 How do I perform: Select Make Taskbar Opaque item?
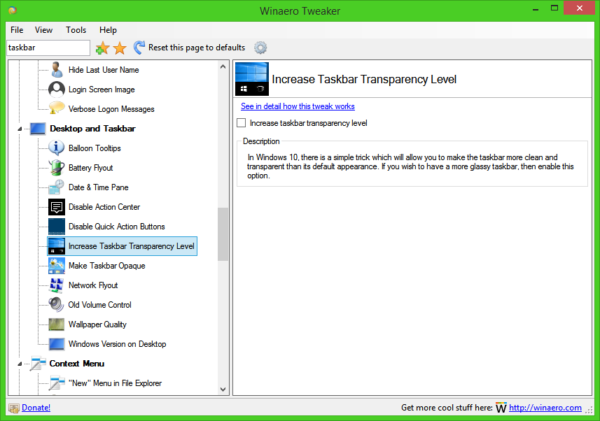(x=107, y=266)
